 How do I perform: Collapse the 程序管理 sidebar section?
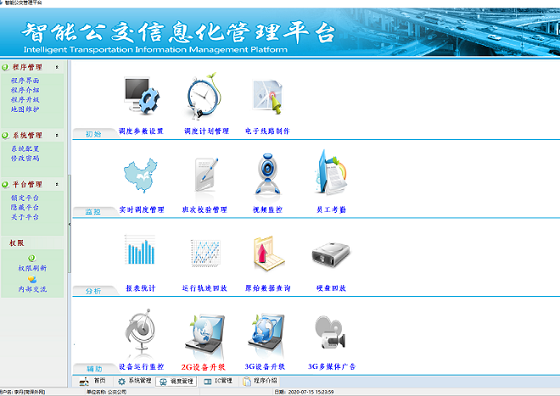tap(57, 67)
